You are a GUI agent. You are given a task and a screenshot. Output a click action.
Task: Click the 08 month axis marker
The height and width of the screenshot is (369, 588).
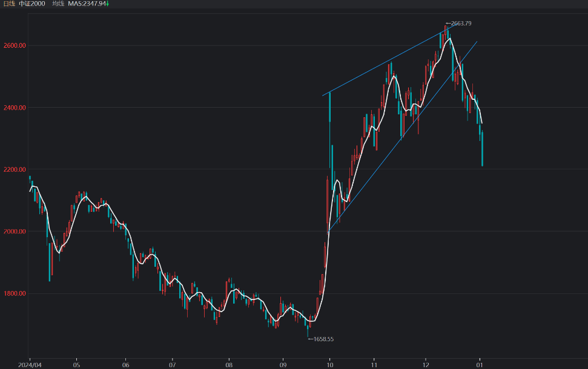229,365
